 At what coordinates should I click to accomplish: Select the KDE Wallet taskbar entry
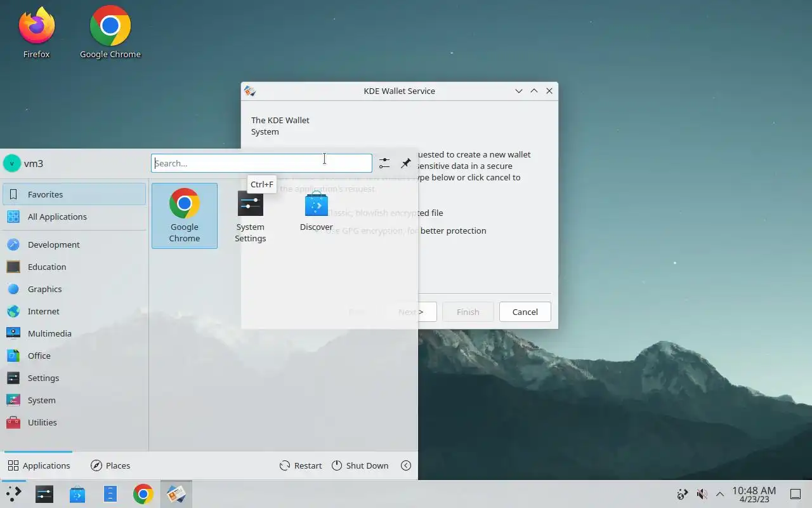[x=176, y=494]
